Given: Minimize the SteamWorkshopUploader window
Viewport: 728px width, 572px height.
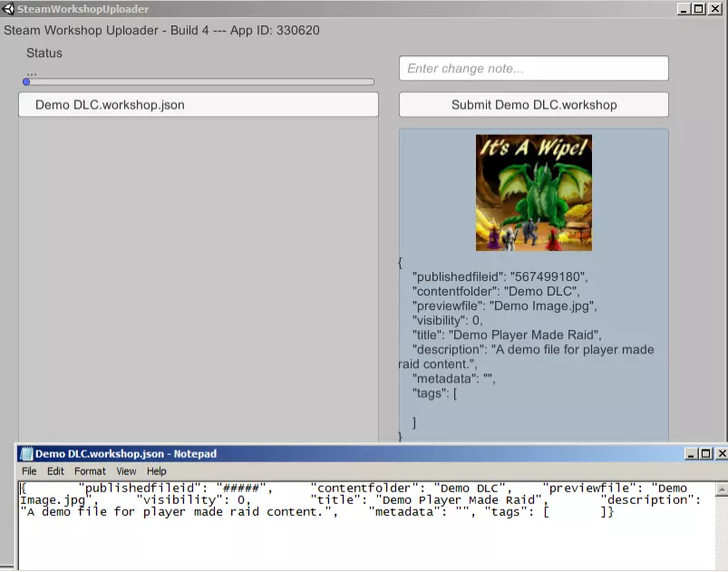Looking at the screenshot, I should coord(684,9).
